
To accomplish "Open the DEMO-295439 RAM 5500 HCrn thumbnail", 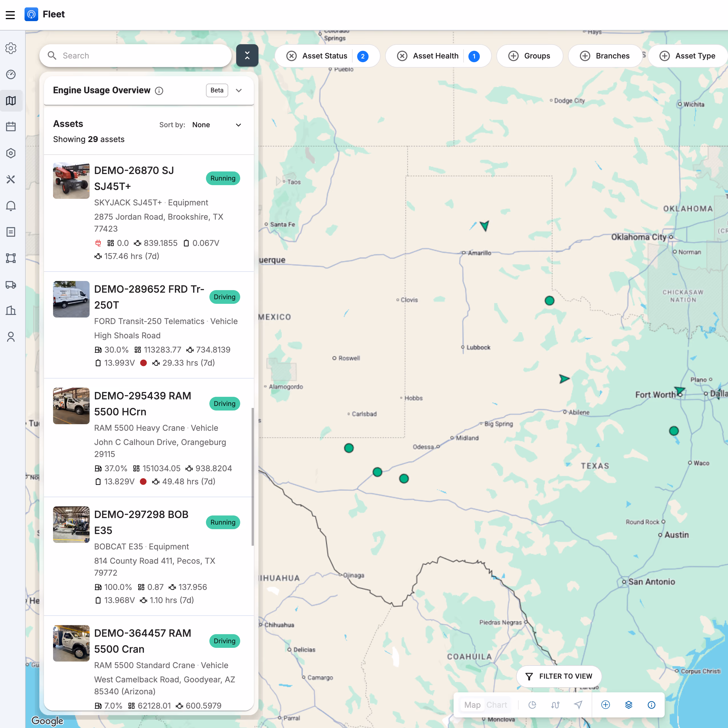I will [x=71, y=406].
